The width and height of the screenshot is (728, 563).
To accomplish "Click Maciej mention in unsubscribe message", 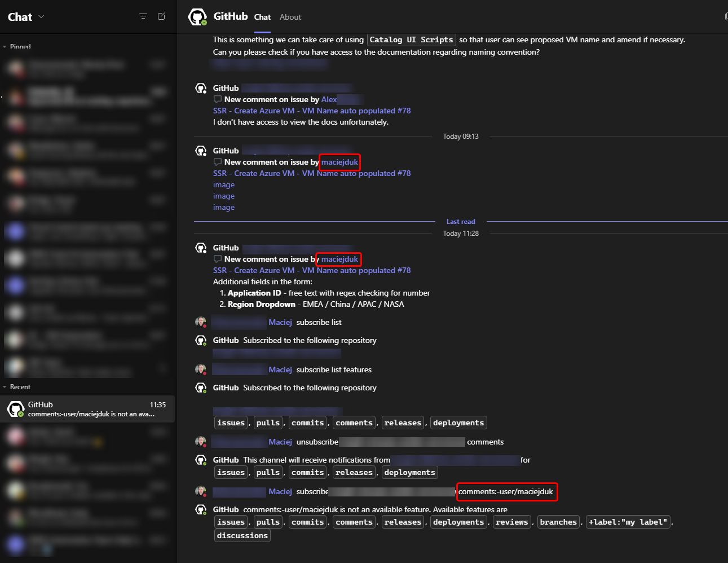I will pyautogui.click(x=280, y=442).
